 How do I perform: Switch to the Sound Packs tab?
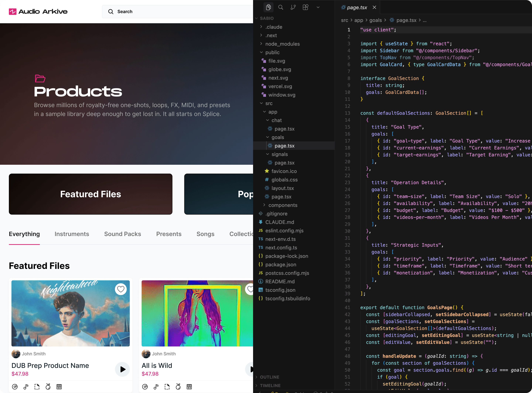(122, 234)
